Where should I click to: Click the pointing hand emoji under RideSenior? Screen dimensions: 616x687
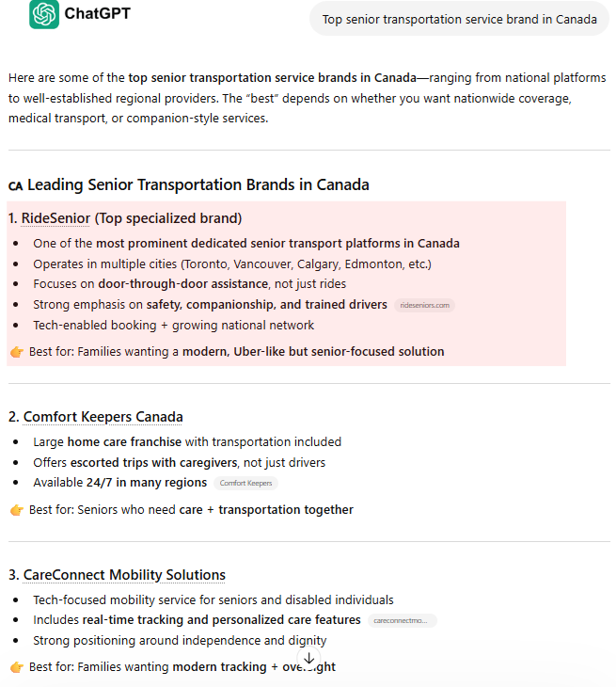pos(17,352)
